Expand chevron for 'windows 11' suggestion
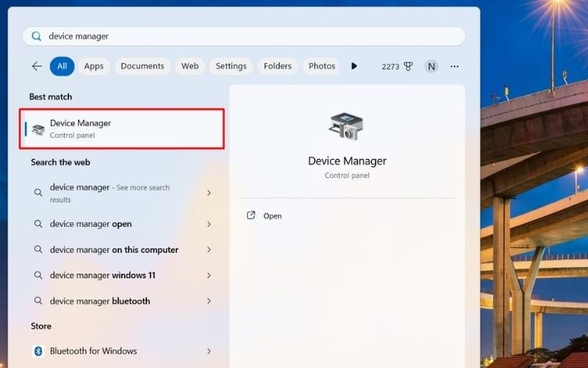This screenshot has width=588, height=368. (209, 275)
